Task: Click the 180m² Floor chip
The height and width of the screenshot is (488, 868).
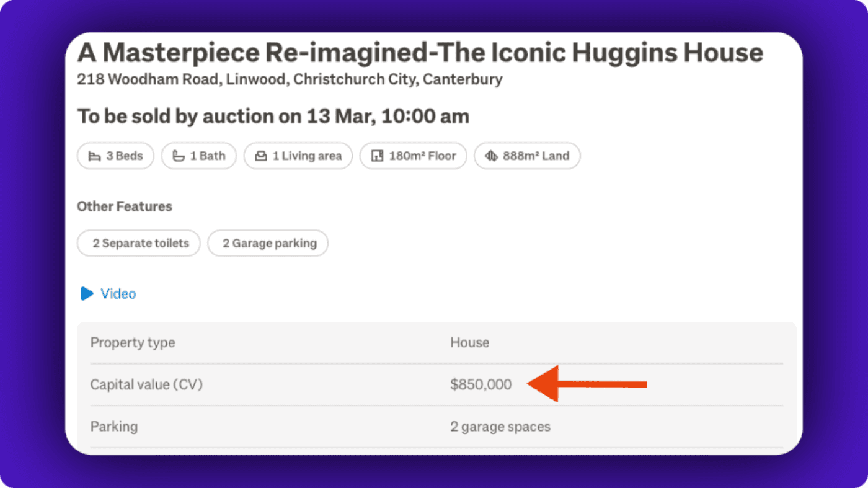Action: (413, 156)
